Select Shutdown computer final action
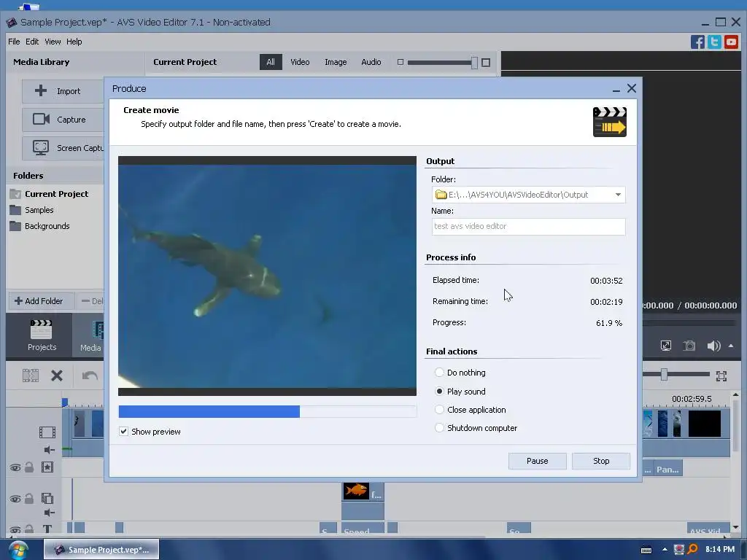747x560 pixels. point(439,427)
